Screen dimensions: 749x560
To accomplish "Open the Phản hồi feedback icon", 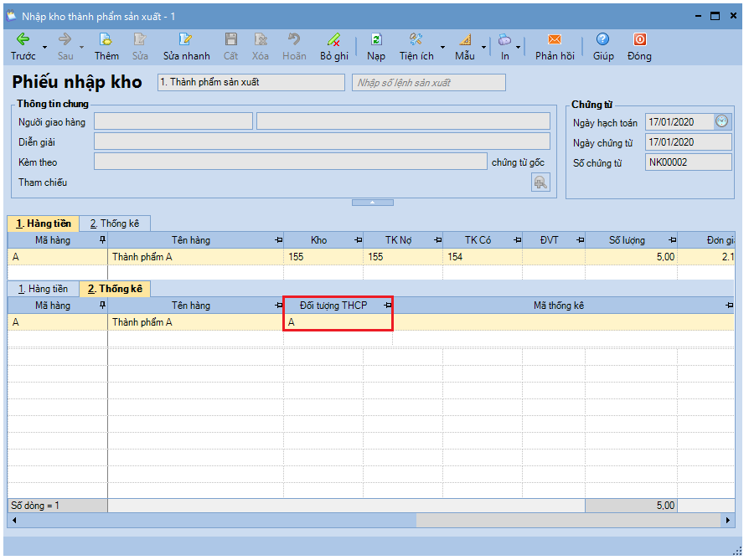I will [554, 39].
